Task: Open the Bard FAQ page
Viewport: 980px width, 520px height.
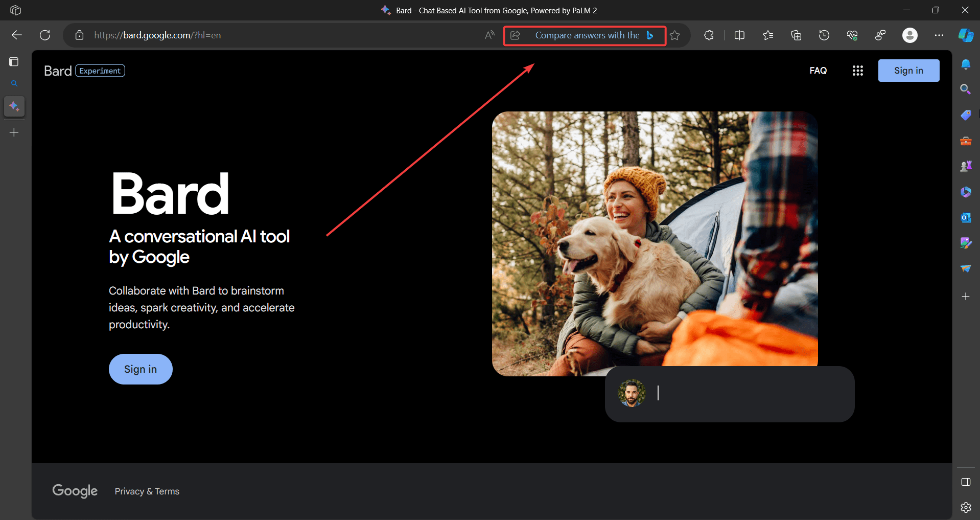Action: click(819, 71)
